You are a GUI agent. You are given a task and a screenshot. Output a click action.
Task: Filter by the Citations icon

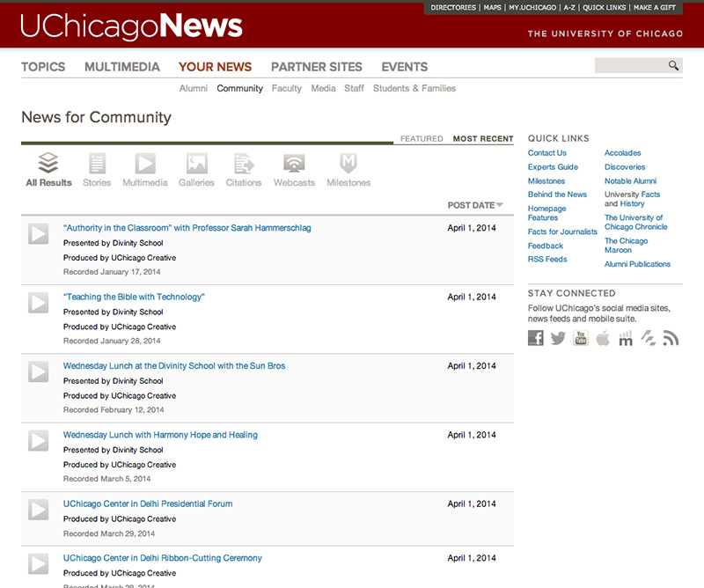[x=244, y=163]
